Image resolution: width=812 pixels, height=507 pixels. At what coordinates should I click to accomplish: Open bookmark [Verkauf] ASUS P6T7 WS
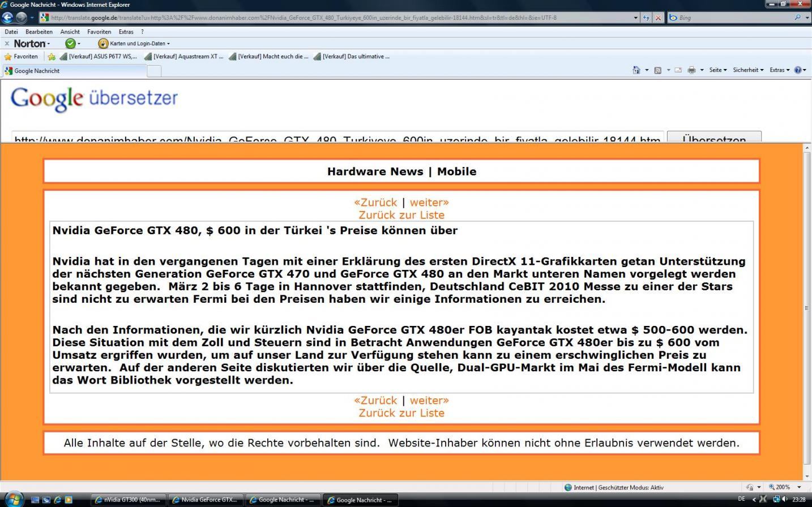[x=99, y=57]
